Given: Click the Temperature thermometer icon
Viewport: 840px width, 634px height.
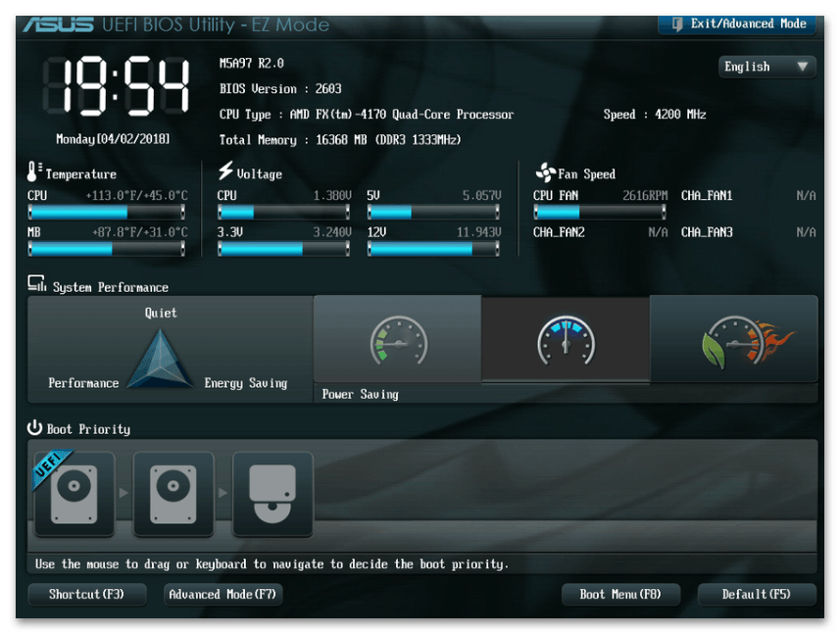Looking at the screenshot, I should pos(34,172).
